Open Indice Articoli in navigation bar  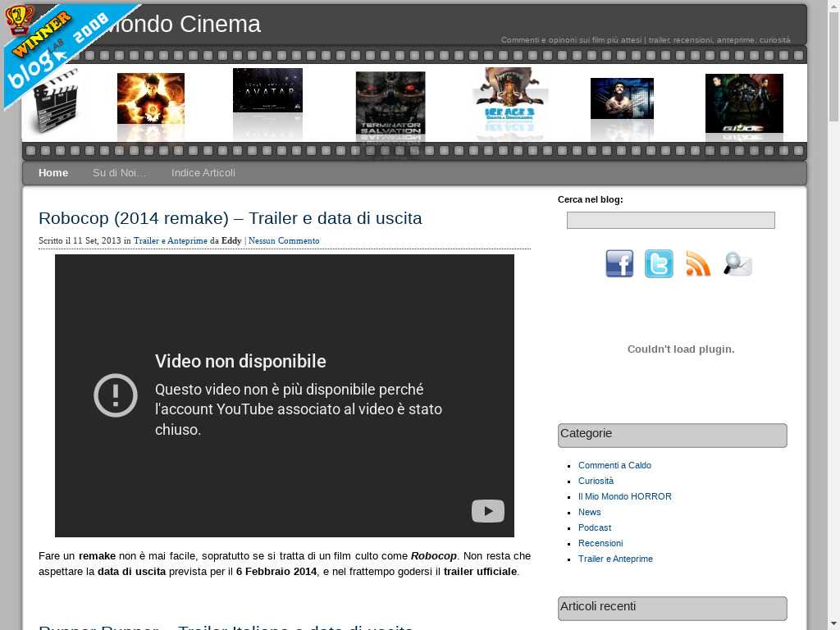point(203,173)
